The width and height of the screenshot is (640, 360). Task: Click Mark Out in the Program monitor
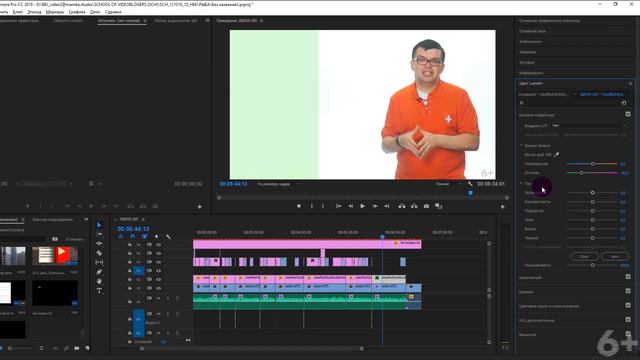(323, 207)
